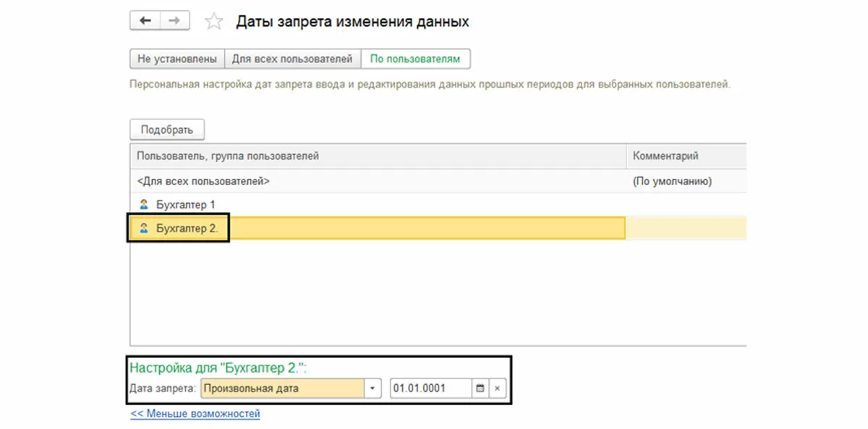
Task: Add page to favorites with star icon
Action: (x=213, y=22)
